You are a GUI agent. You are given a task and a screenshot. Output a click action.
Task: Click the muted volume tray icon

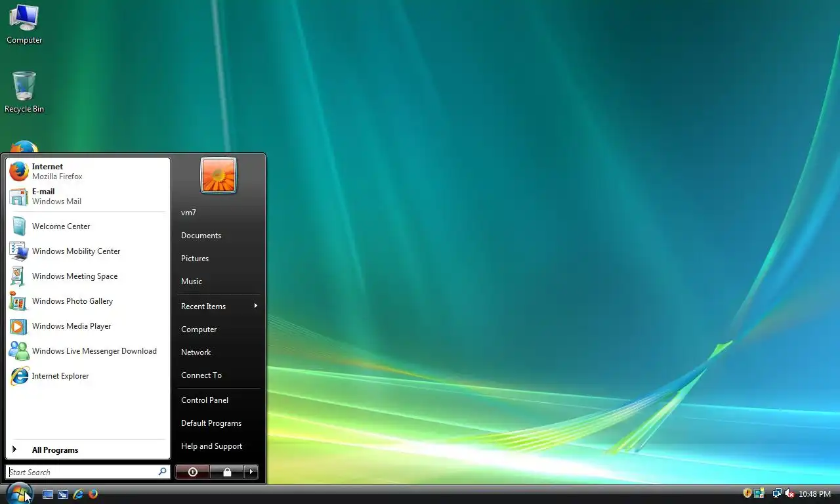789,493
